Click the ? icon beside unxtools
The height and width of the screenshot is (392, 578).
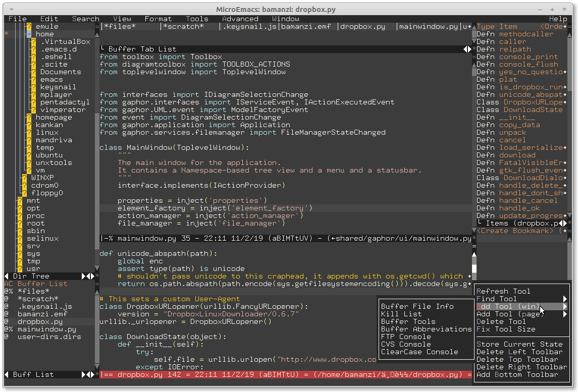tap(29, 163)
